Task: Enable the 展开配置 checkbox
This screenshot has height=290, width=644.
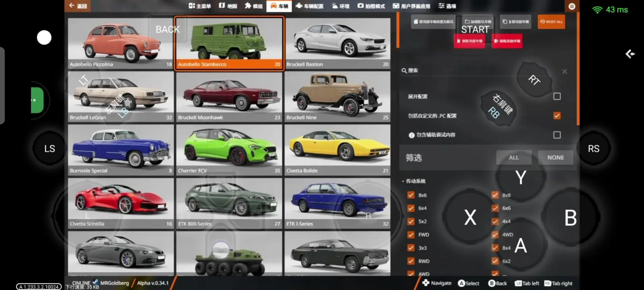Action: [557, 96]
